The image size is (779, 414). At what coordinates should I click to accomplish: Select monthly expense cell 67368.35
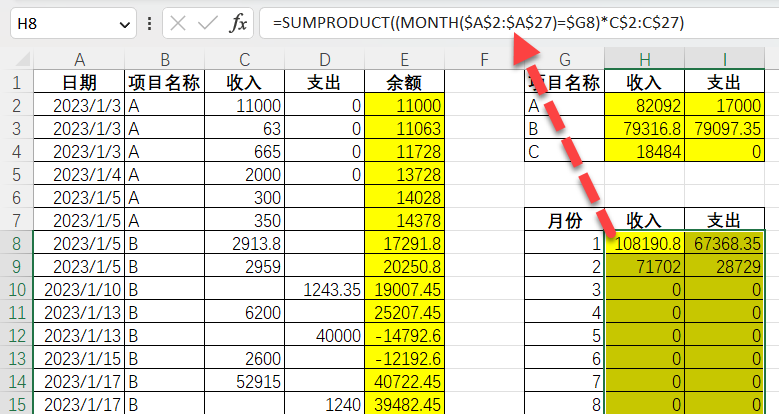pos(724,244)
